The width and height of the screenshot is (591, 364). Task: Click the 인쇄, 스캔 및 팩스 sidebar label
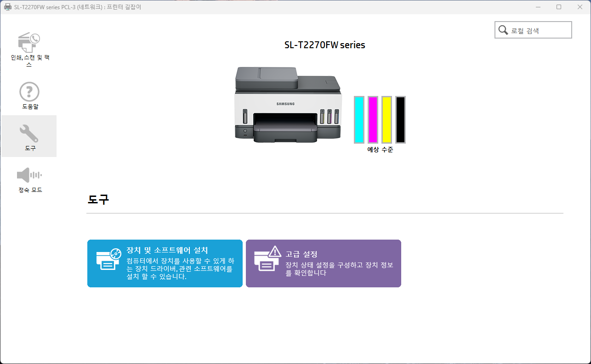pos(30,61)
